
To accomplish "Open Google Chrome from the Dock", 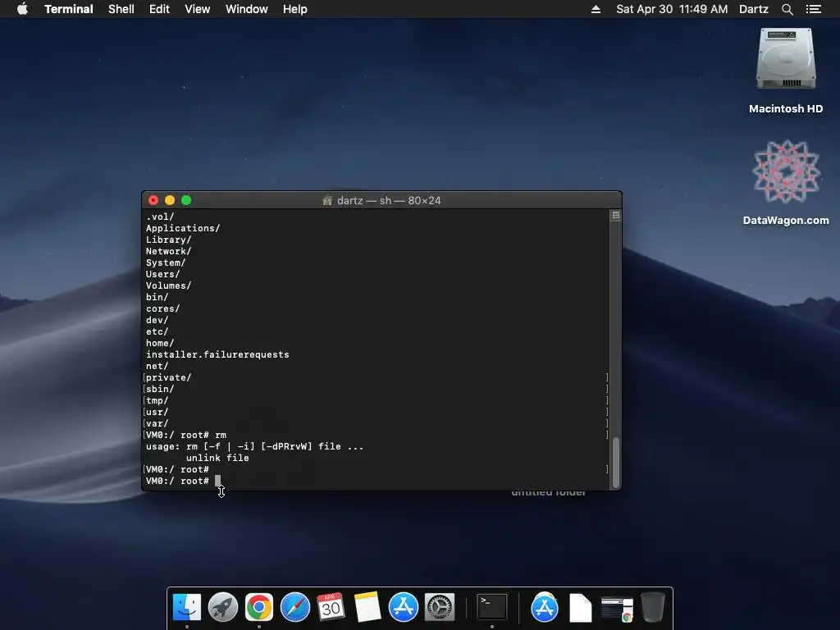I will [x=259, y=607].
